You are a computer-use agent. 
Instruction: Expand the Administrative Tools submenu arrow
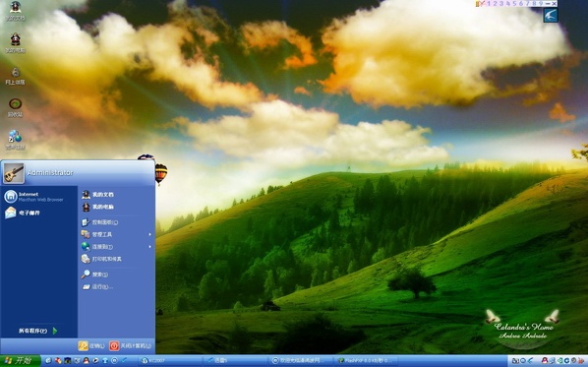click(x=150, y=234)
